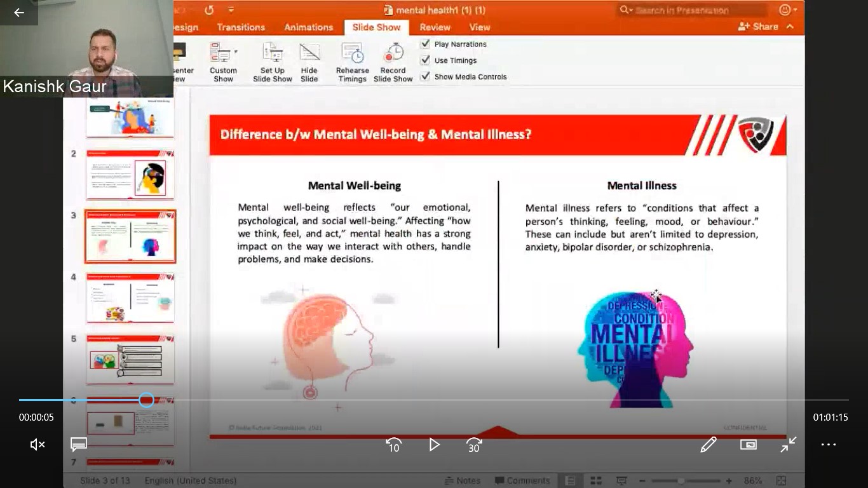868x488 pixels.
Task: Click the mental illness head illustration
Action: [x=635, y=348]
